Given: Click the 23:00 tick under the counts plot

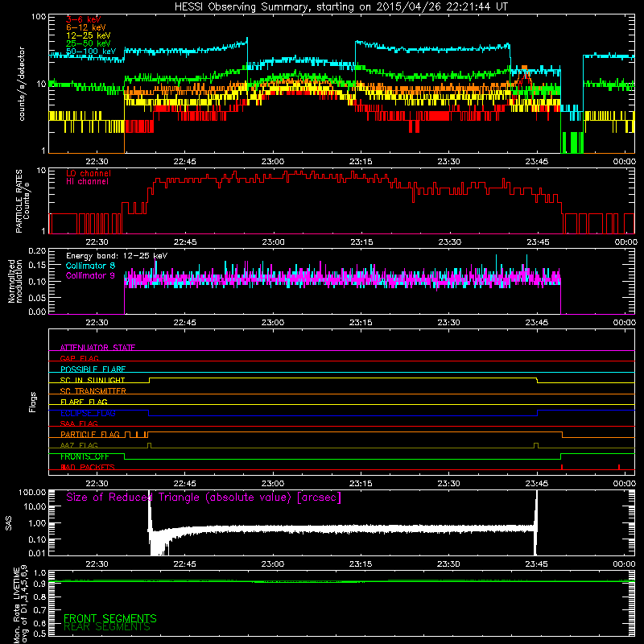Looking at the screenshot, I should click(273, 162).
